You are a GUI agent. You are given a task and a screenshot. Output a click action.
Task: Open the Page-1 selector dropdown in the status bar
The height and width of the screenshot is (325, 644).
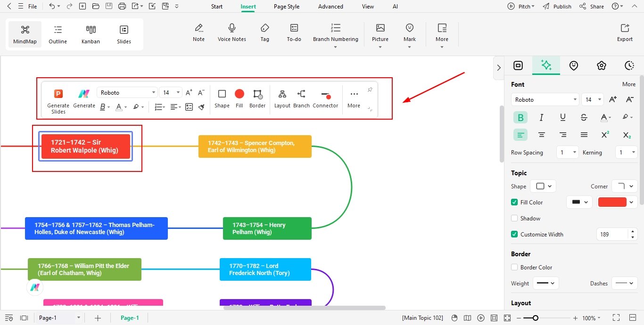coord(59,318)
